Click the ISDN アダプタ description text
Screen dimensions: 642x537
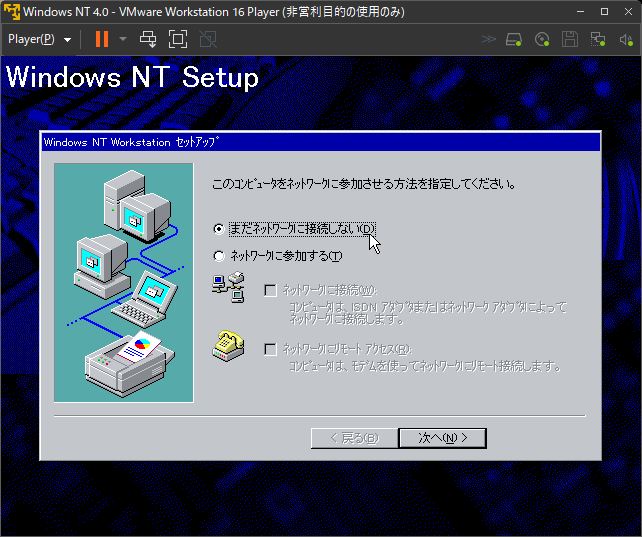click(428, 313)
